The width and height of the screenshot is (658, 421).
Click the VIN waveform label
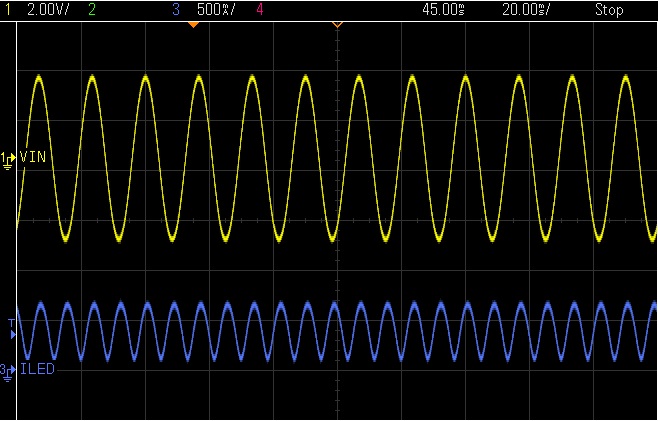(x=33, y=157)
